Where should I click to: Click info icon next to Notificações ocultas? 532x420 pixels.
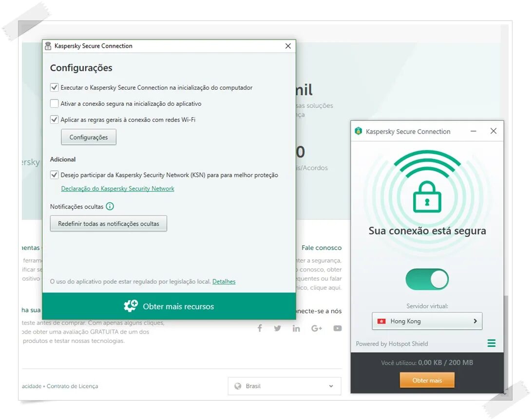[110, 206]
